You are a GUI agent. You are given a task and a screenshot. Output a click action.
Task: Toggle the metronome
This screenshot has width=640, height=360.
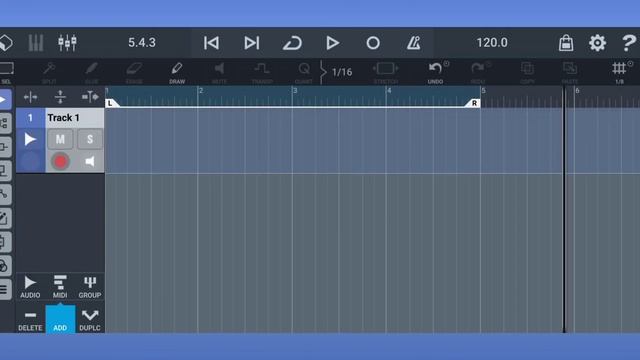(x=413, y=43)
